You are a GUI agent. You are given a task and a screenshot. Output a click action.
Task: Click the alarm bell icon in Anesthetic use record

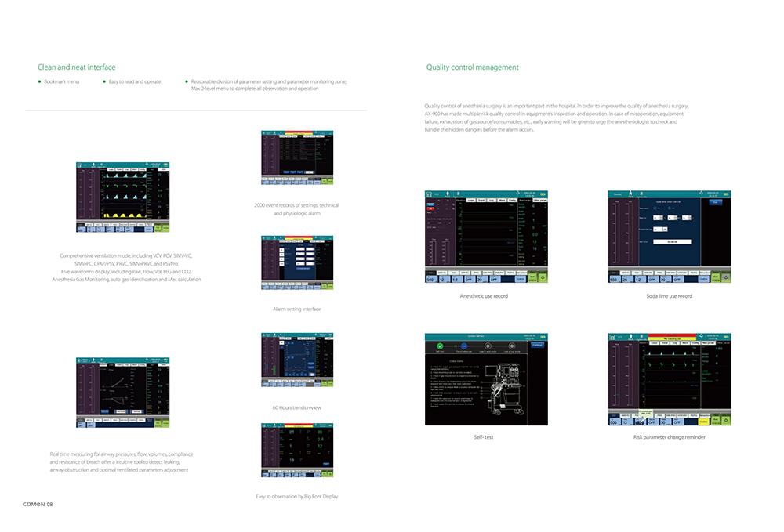517,194
